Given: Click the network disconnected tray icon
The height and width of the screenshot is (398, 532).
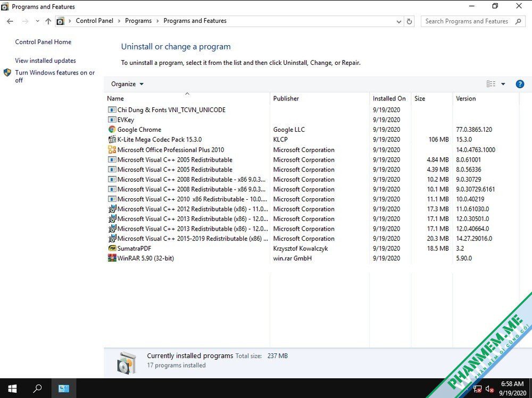Looking at the screenshot, I should 477,389.
